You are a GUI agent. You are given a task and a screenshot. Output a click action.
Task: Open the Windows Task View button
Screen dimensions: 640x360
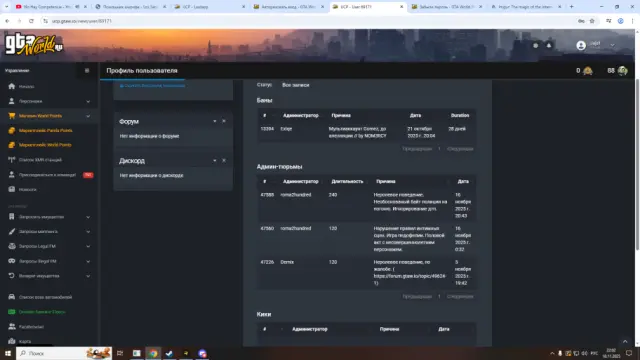coord(120,353)
